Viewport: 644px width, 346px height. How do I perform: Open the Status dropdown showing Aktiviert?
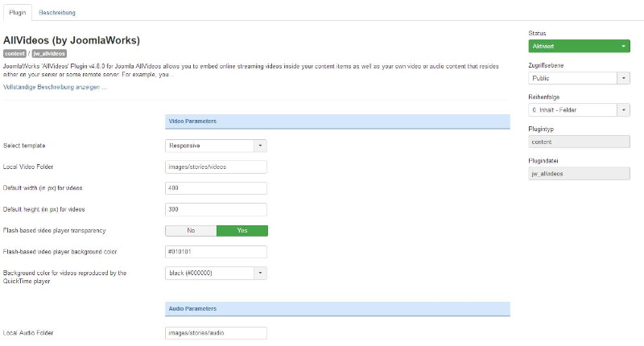(579, 47)
